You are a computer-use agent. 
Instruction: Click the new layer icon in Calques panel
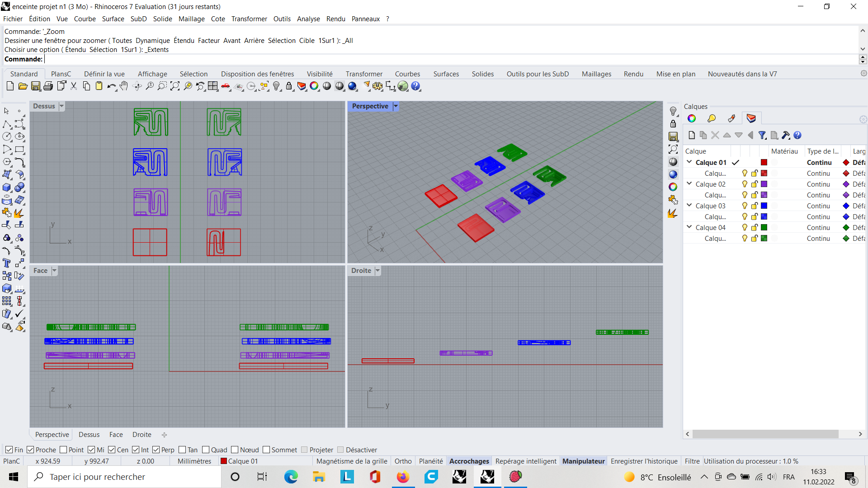pyautogui.click(x=691, y=135)
